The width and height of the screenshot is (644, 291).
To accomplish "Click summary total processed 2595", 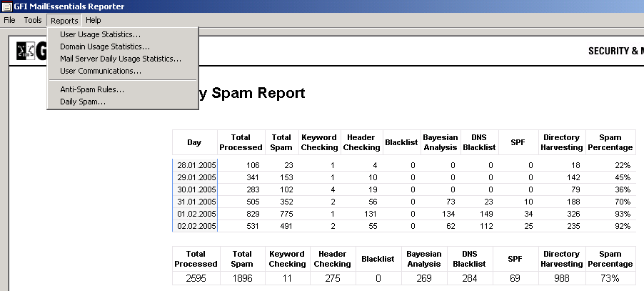I will pyautogui.click(x=196, y=278).
